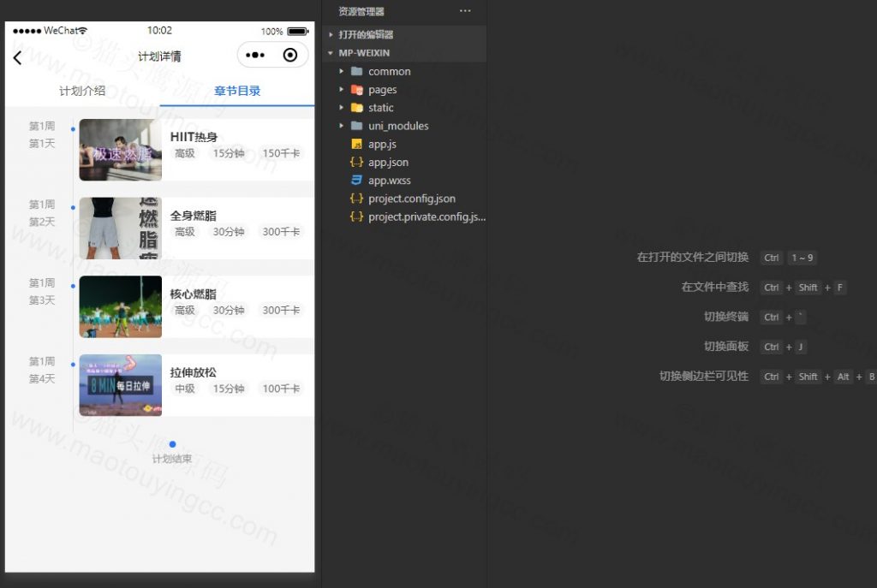Select the 拉伸放松 lesson title

(x=193, y=372)
